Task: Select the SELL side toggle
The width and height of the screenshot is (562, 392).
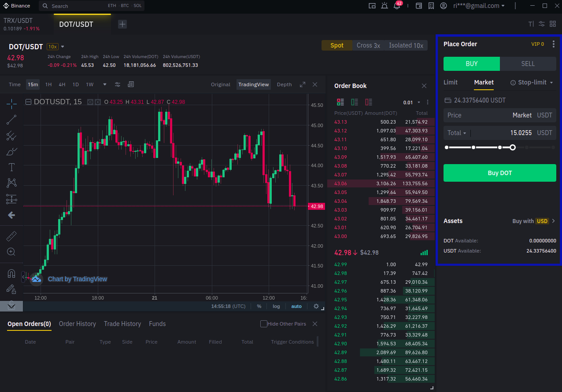Action: (x=528, y=64)
